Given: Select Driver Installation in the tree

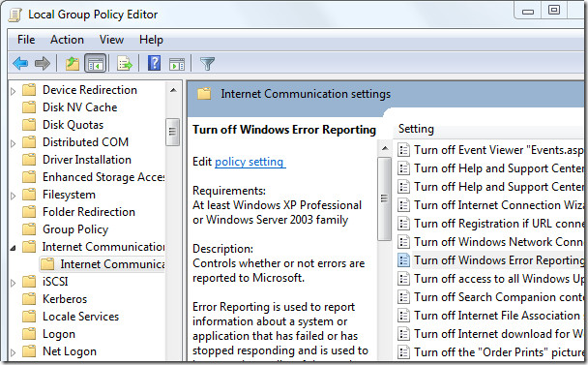Looking at the screenshot, I should pyautogui.click(x=87, y=160).
